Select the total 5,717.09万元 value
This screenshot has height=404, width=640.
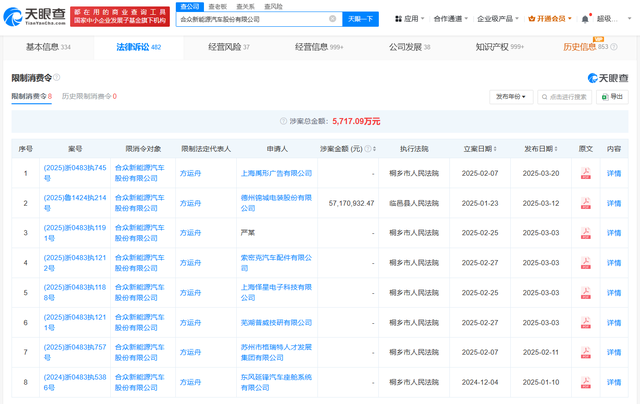pyautogui.click(x=356, y=121)
